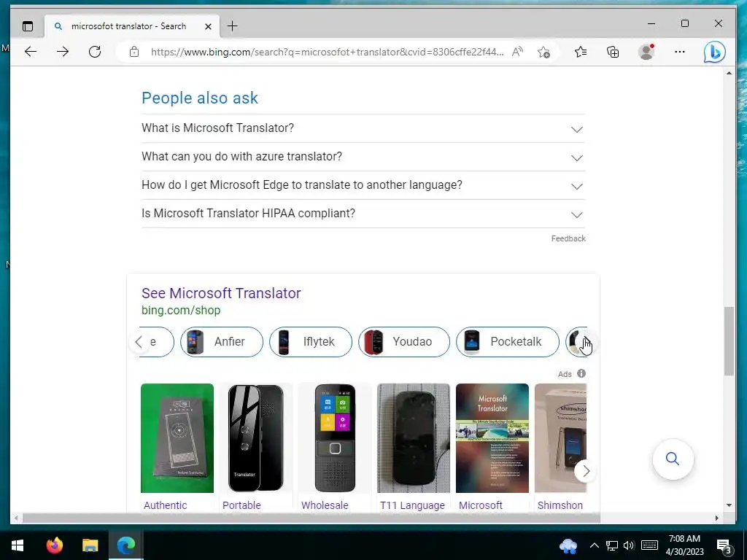This screenshot has width=747, height=560.
Task: Select the Iflytek brand chip
Action: (x=311, y=342)
